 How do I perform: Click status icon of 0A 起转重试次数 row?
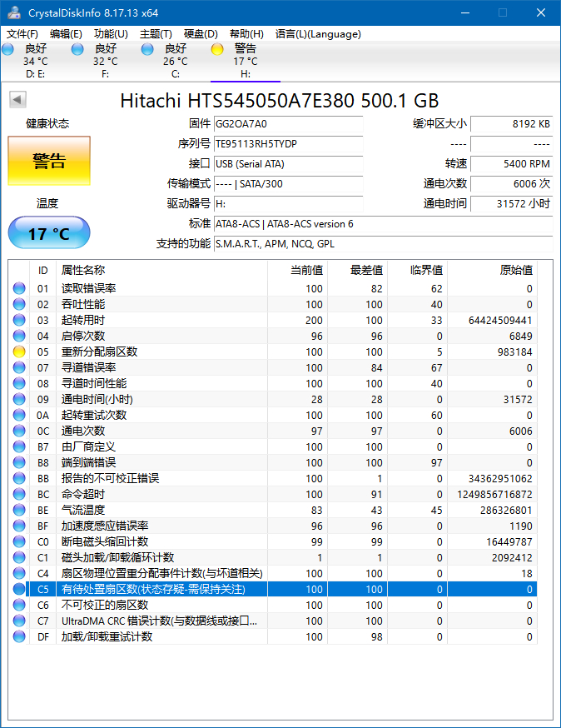(19, 415)
